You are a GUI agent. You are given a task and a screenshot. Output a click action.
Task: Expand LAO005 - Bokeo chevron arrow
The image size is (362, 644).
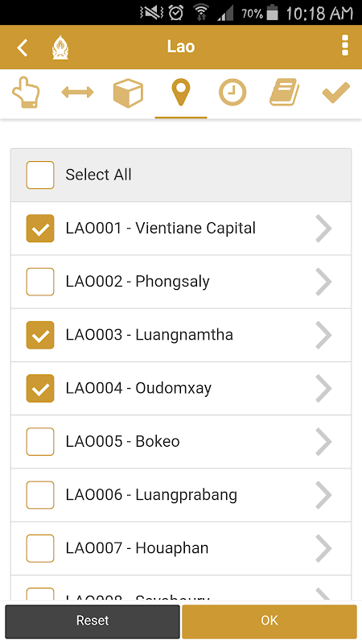(324, 441)
